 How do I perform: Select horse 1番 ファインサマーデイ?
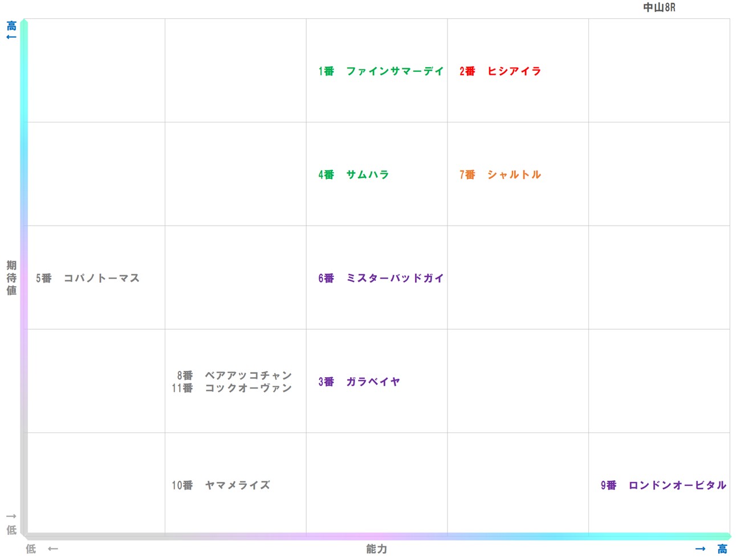click(381, 71)
